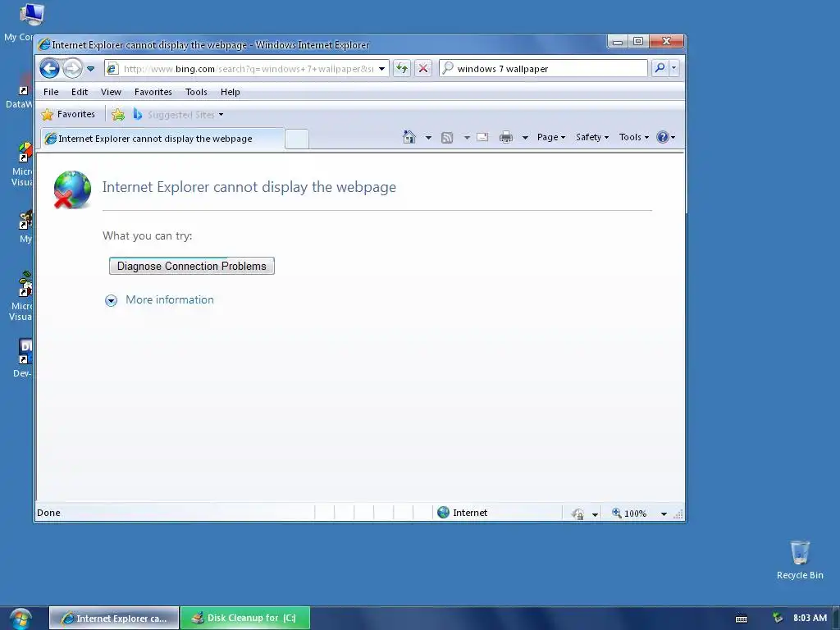The height and width of the screenshot is (630, 840).
Task: Click the RSS feeds icon
Action: click(447, 138)
